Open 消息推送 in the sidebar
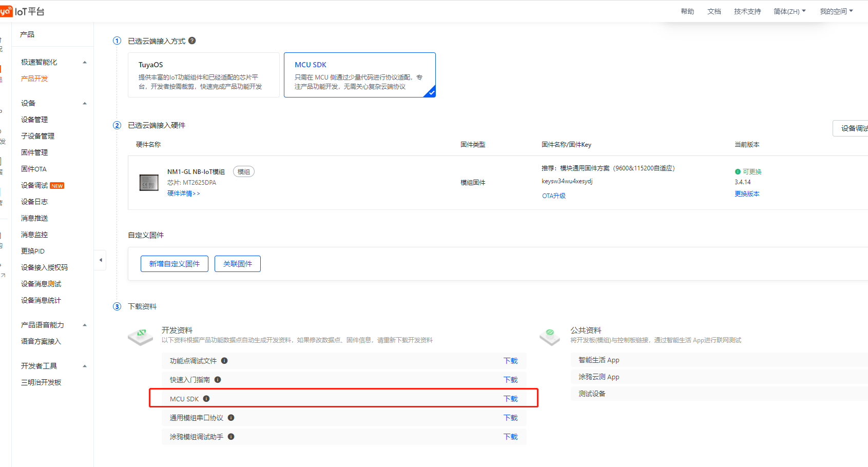 (x=34, y=218)
